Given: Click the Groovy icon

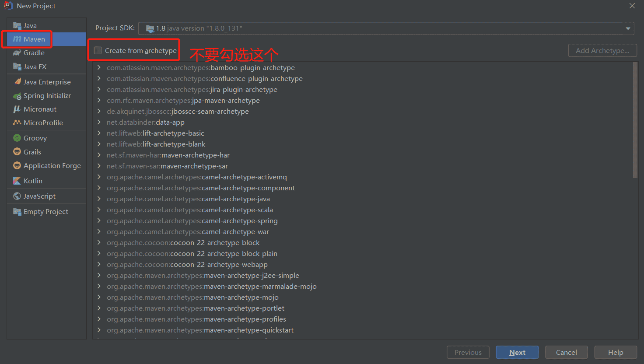Looking at the screenshot, I should tap(17, 138).
